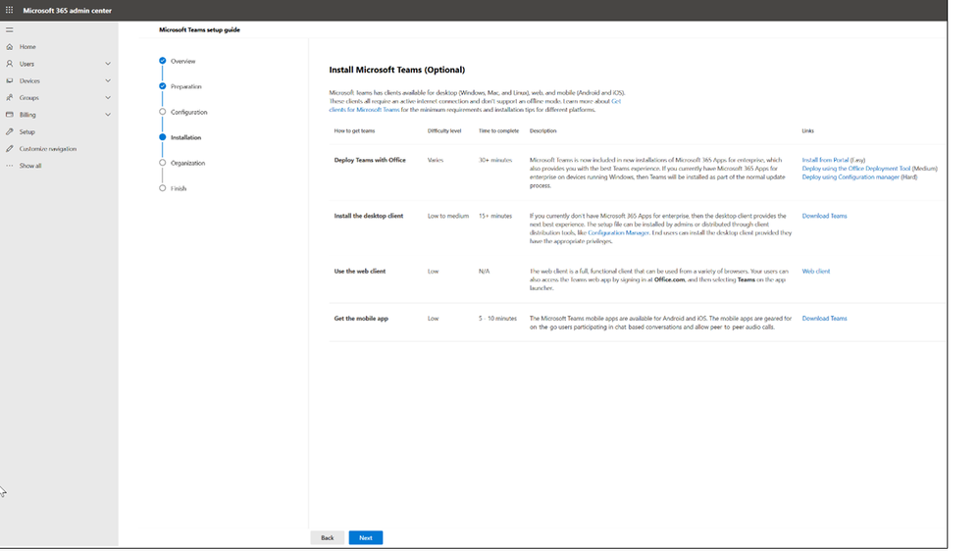Select Customize navigation in sidebar
This screenshot has width=980, height=551.
pos(47,149)
